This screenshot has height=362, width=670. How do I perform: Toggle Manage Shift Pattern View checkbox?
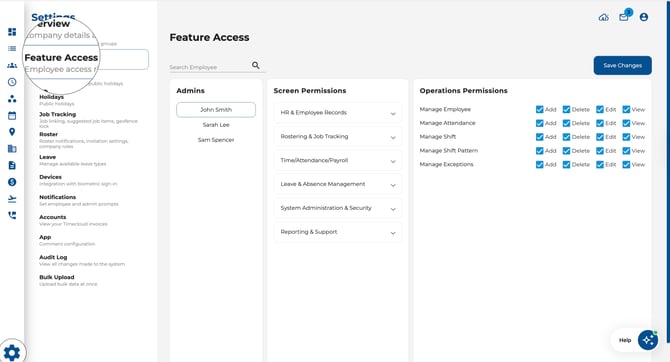click(x=626, y=151)
